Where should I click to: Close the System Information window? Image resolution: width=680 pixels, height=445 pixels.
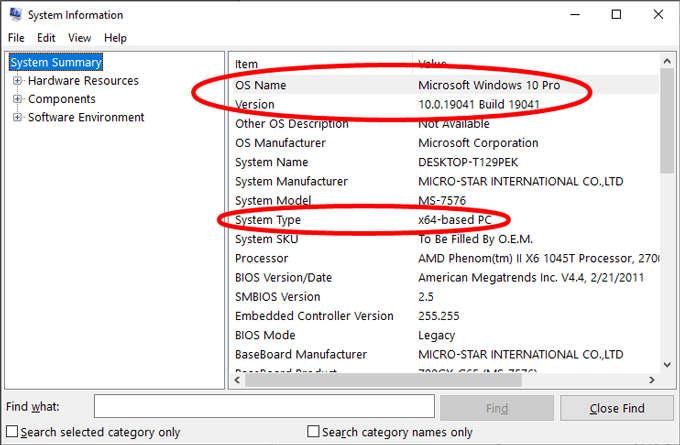coord(657,14)
